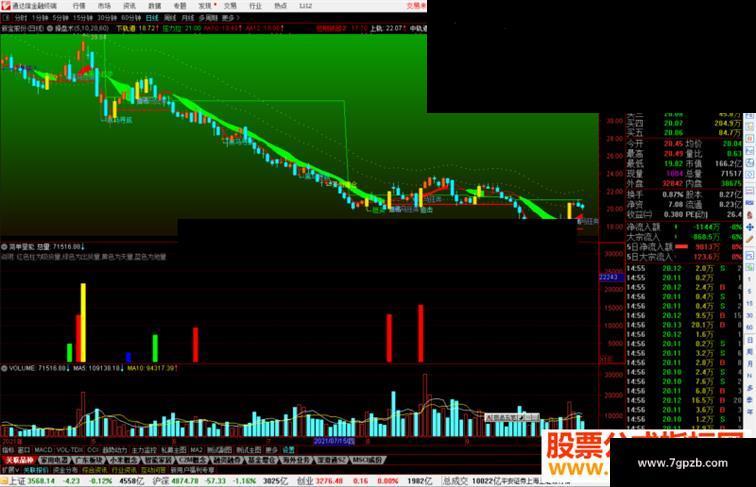The width and height of the screenshot is (756, 487).
Task: Click the 2021/07/15 date marker on time axis
Action: (334, 441)
